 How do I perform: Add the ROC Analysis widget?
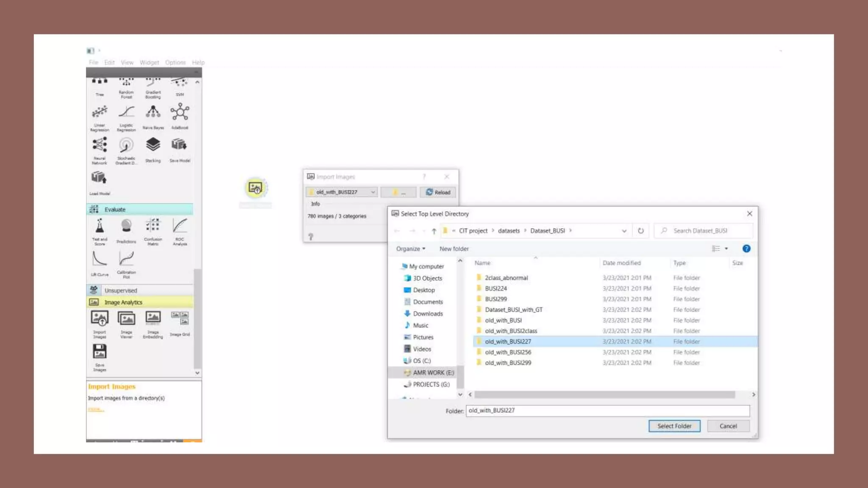180,231
